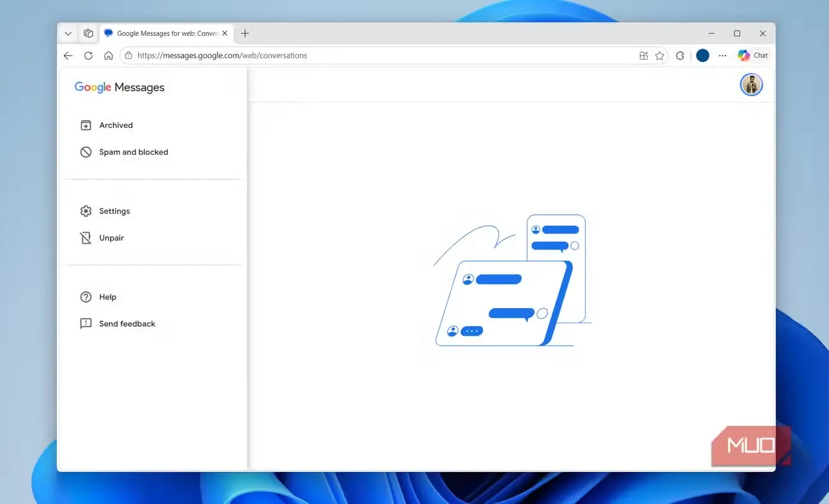Screen dimensions: 829x504
Task: View site information lock icon
Action: click(x=128, y=56)
